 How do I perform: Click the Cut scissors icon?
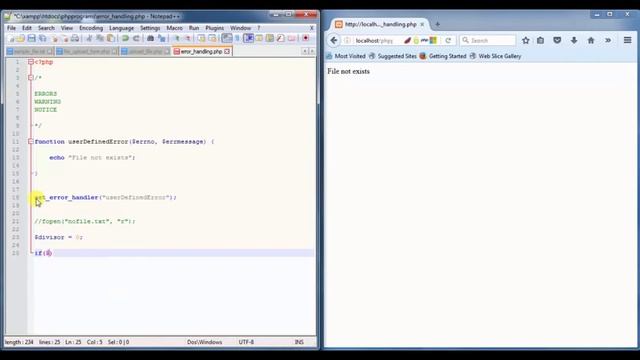tap(89, 38)
